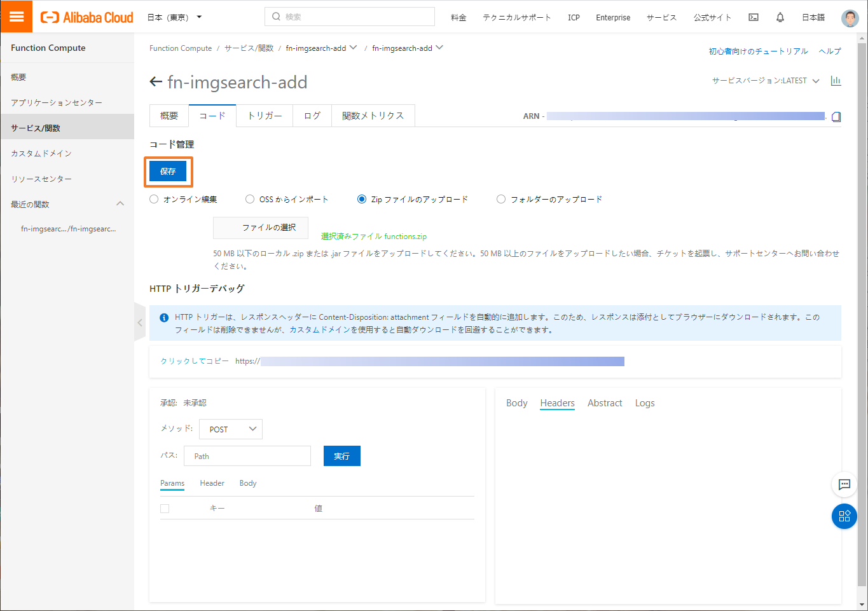Image resolution: width=868 pixels, height=611 pixels.
Task: Select the オンライン編集 radio option
Action: pos(154,199)
